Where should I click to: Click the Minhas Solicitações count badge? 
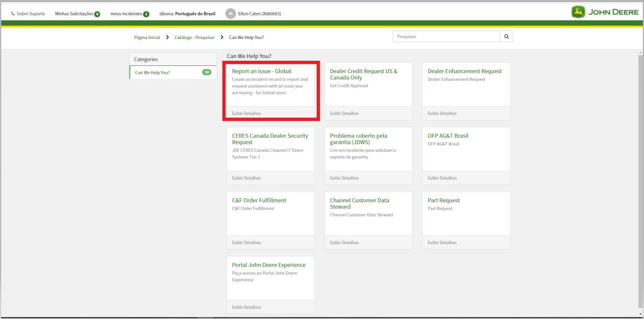point(97,14)
